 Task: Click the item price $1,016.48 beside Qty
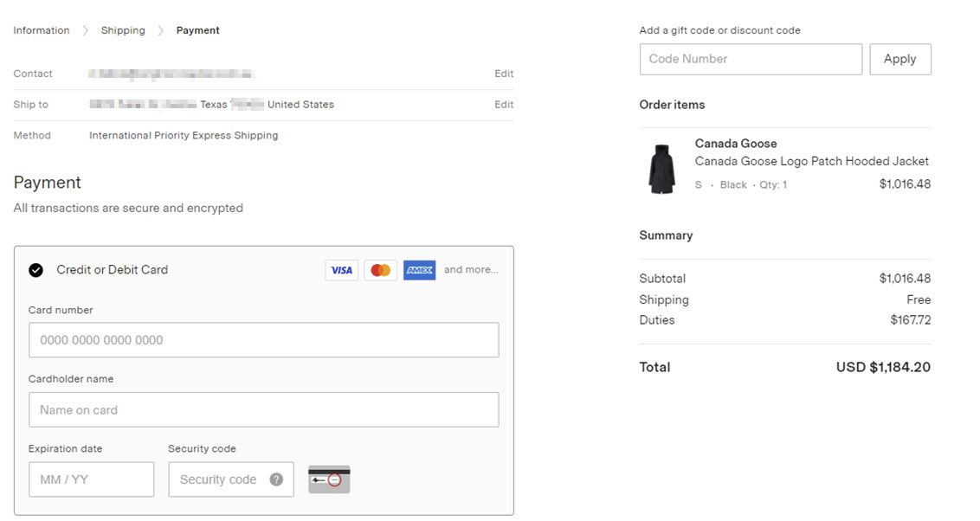(905, 183)
